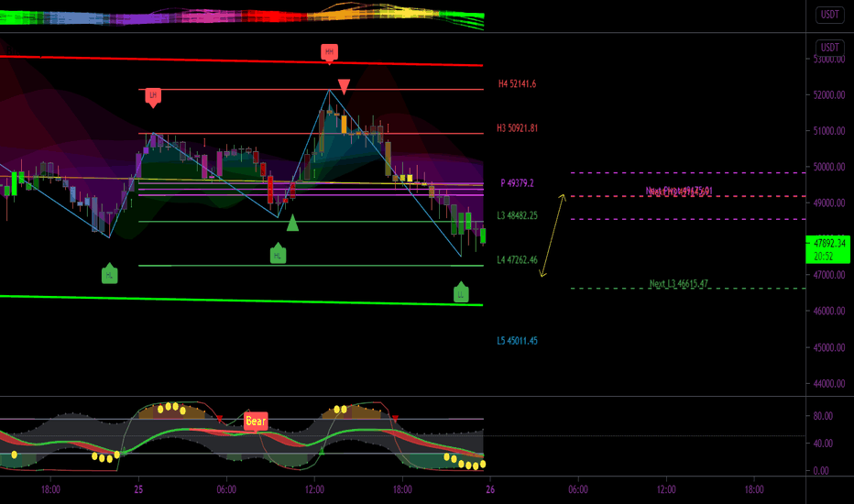
Task: Open USDT currency selector in top indicator pane
Action: coord(829,15)
